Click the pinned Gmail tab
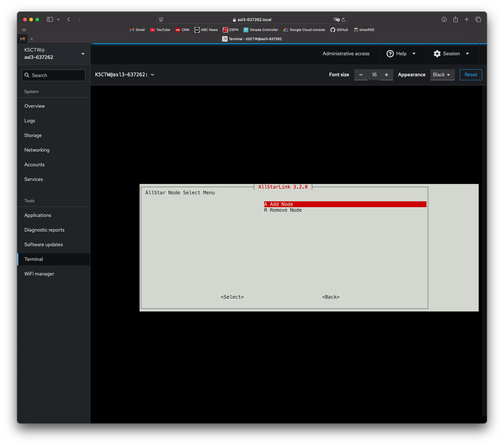 tap(22, 39)
